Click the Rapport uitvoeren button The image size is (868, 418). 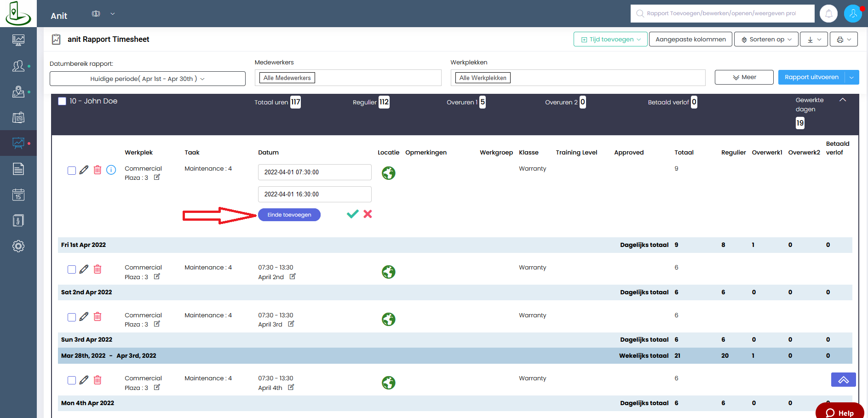pyautogui.click(x=812, y=77)
